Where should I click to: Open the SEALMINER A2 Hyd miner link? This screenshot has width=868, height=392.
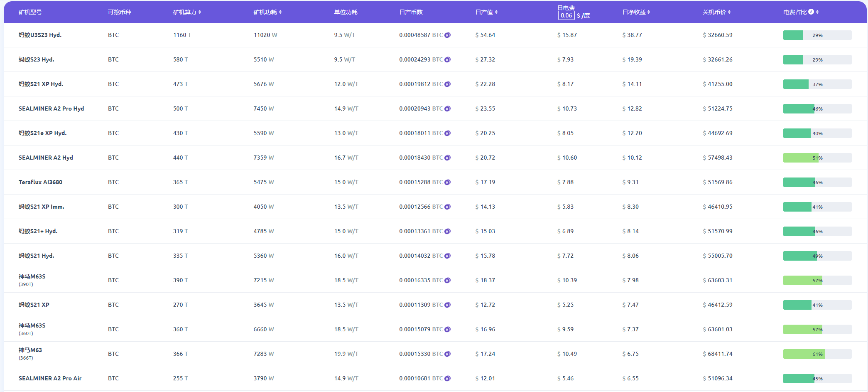[46, 158]
